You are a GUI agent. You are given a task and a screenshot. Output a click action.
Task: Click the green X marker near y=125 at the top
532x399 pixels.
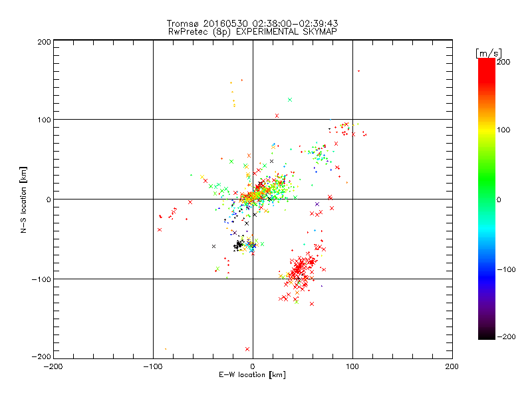[290, 100]
